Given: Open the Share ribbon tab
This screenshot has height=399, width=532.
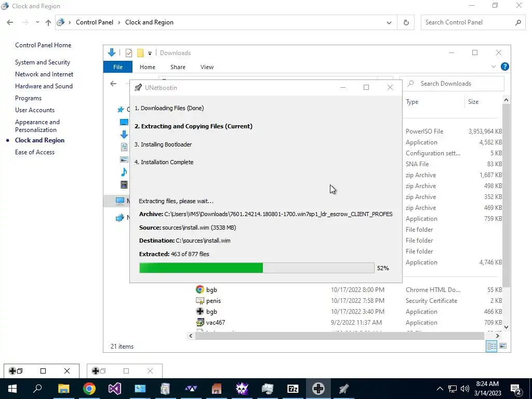Looking at the screenshot, I should point(178,67).
